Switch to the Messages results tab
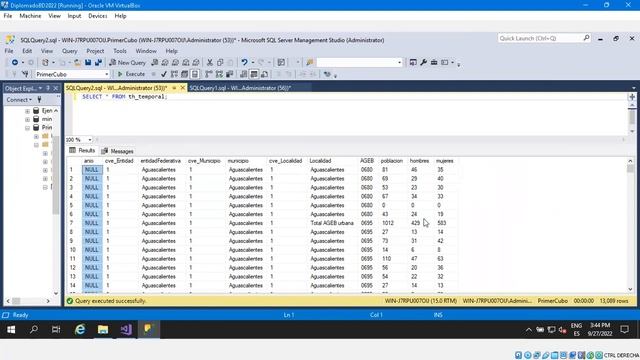 118,151
